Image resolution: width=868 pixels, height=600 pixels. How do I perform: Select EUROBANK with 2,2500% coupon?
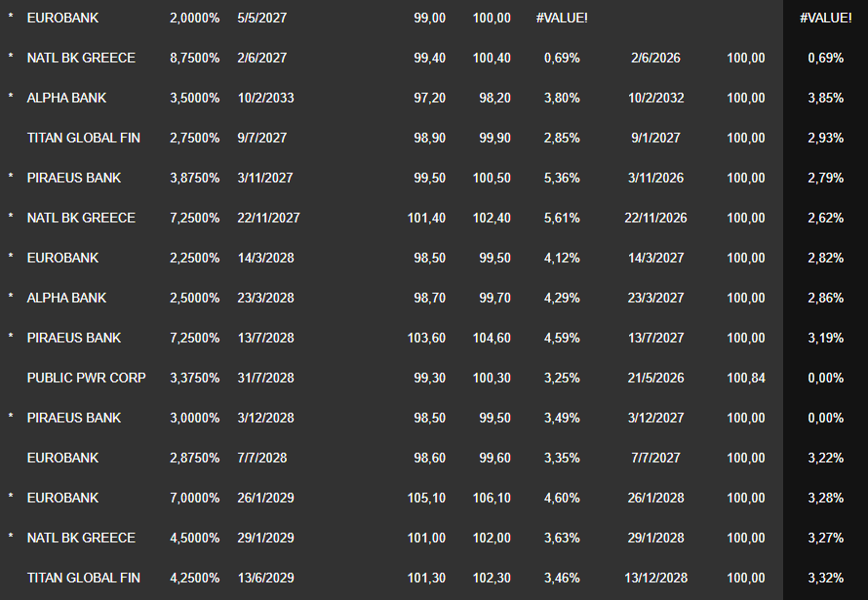tap(62, 258)
